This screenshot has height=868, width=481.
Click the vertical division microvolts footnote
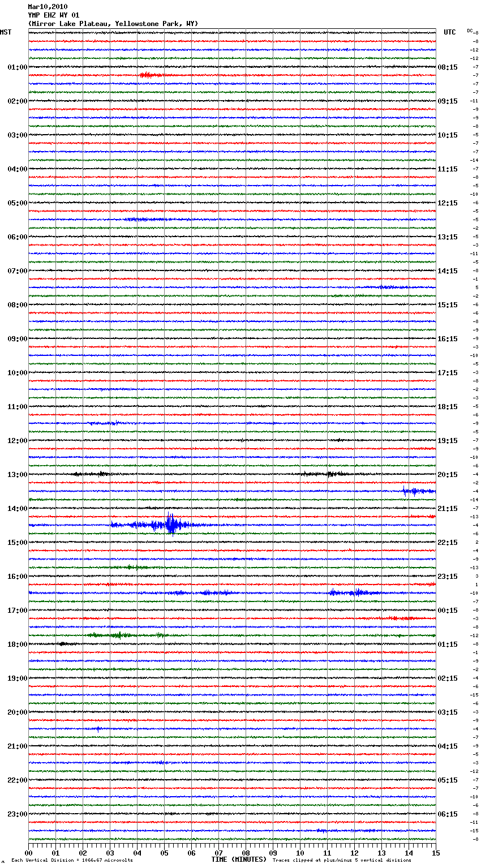(x=72, y=861)
